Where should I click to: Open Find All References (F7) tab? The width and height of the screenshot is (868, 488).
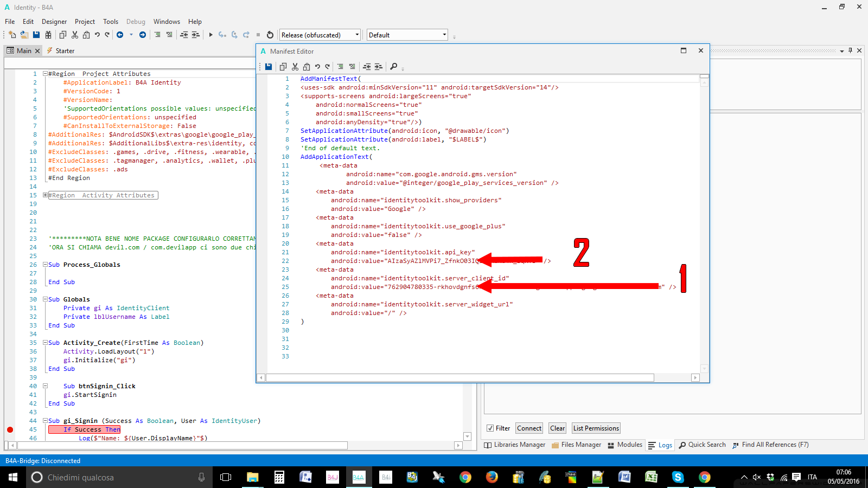(x=770, y=445)
